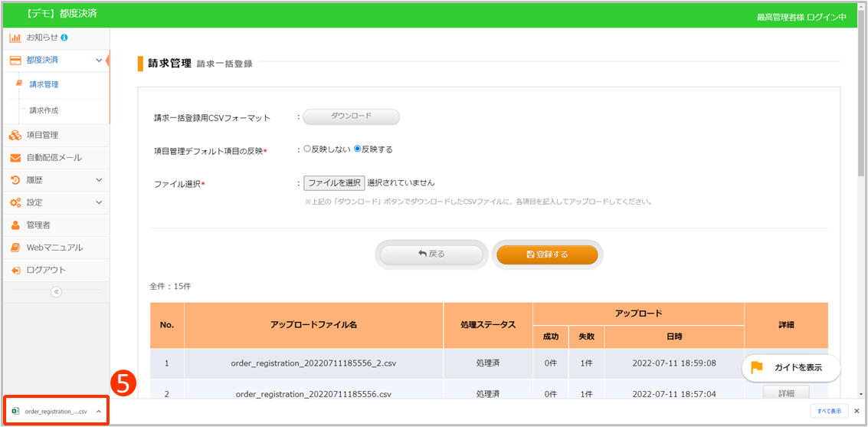Expand the 履歴 menu chevron
This screenshot has height=427, width=868.
(99, 180)
